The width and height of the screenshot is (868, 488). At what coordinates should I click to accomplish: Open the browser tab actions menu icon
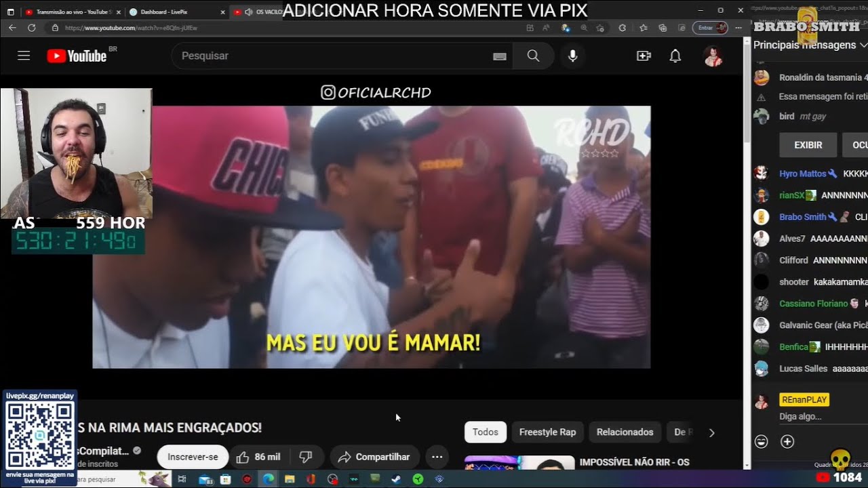click(x=10, y=12)
